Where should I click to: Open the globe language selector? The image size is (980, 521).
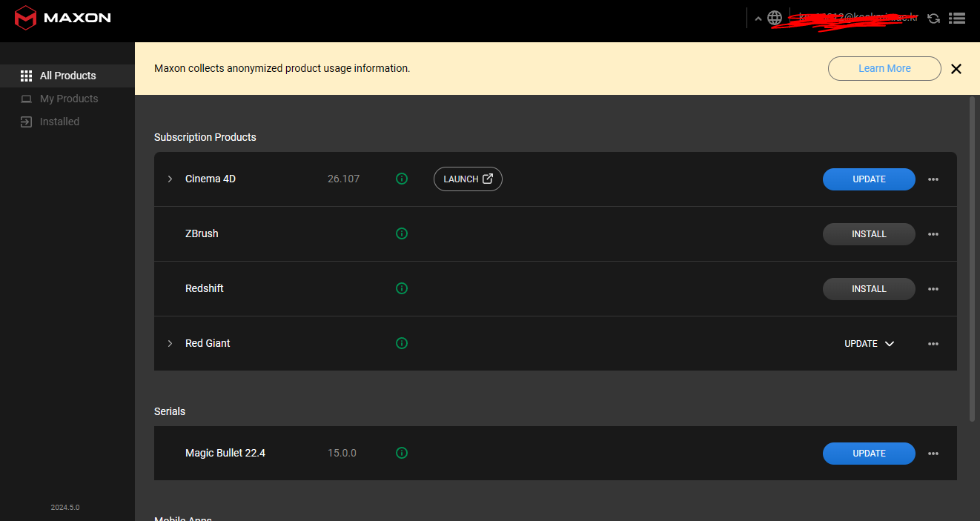pyautogui.click(x=775, y=18)
